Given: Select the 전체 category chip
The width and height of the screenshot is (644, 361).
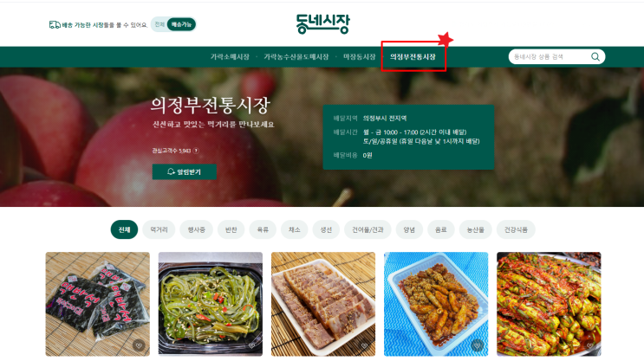Looking at the screenshot, I should tap(124, 229).
